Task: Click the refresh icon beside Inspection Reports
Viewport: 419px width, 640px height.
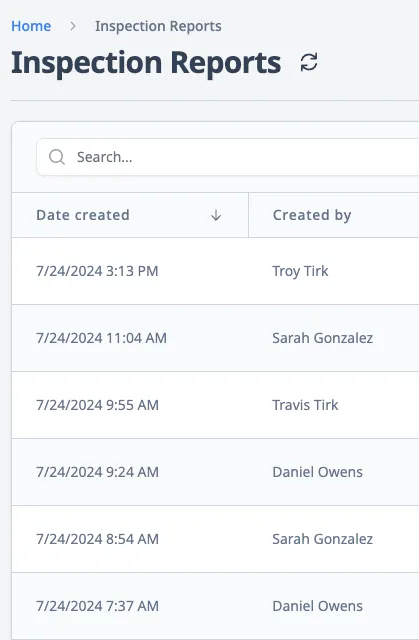Action: click(309, 63)
